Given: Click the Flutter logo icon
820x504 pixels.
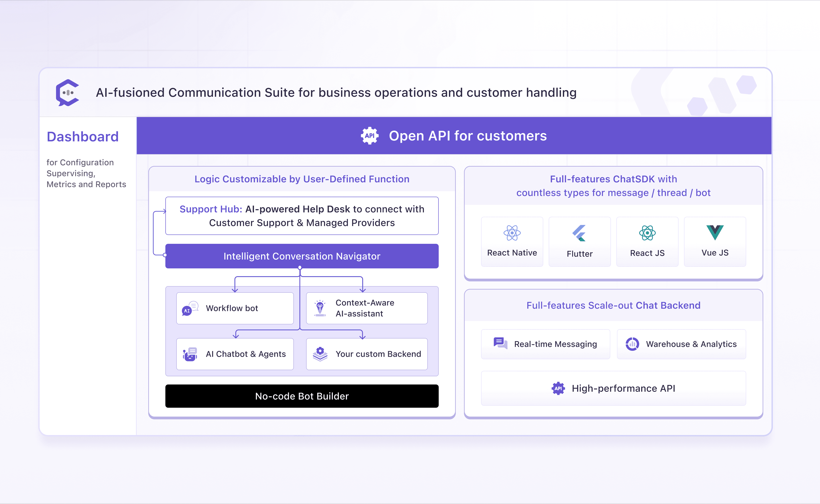Looking at the screenshot, I should coord(579,233).
